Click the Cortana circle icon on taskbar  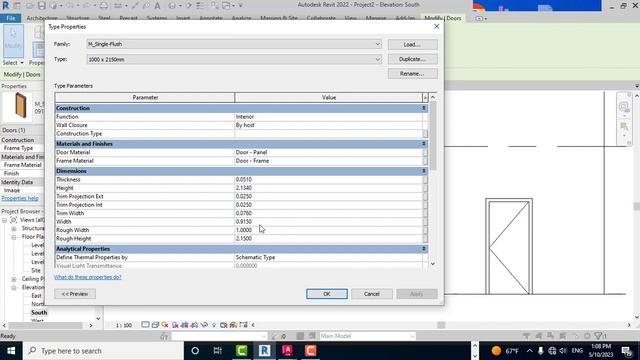coord(195,351)
